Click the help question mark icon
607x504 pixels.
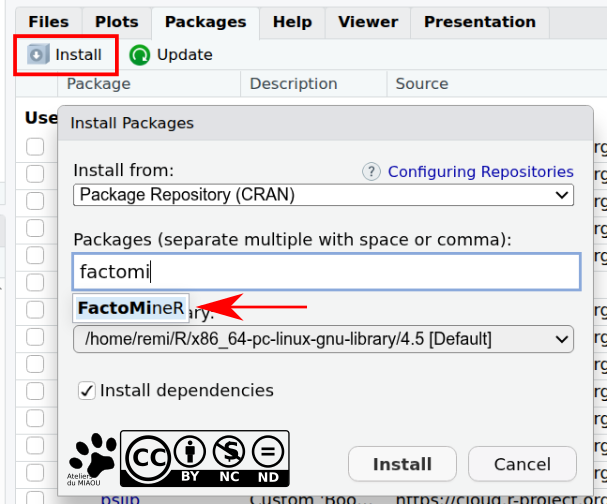[372, 172]
